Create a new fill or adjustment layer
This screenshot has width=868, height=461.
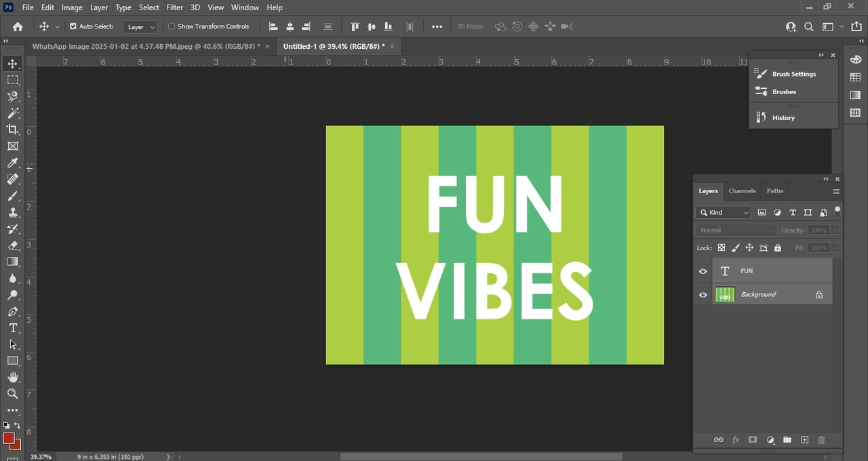tap(770, 440)
